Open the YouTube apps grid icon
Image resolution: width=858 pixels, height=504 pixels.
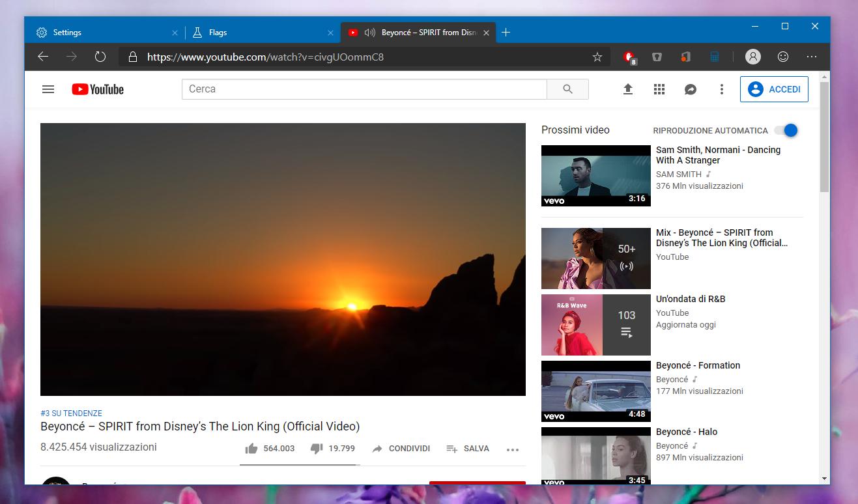coord(659,89)
